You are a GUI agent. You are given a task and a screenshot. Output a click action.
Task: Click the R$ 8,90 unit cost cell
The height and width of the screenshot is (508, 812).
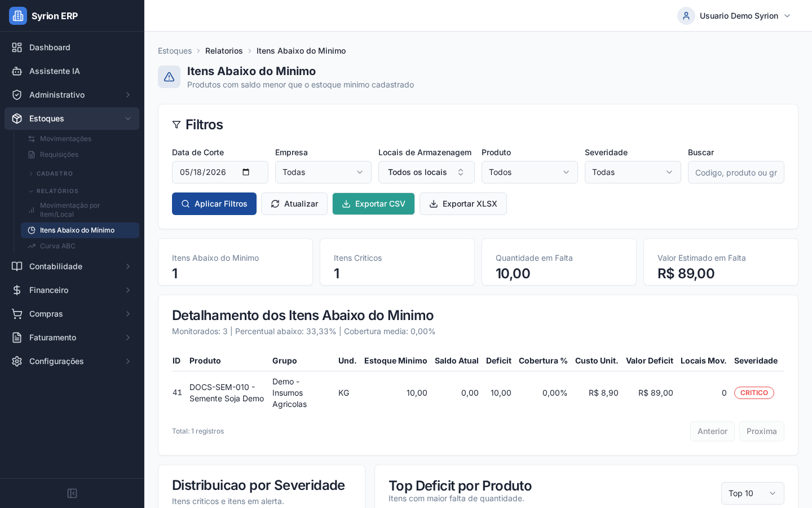[603, 393]
